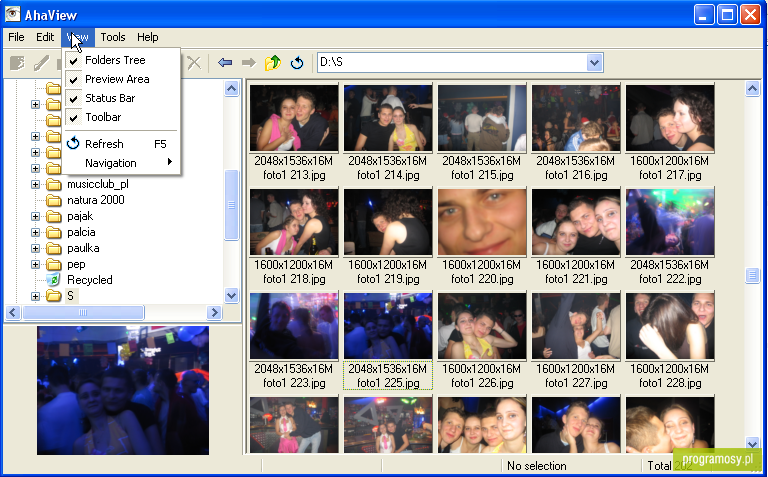
Task: Click folder tree horizontal scroll left arrow
Action: 13,312
